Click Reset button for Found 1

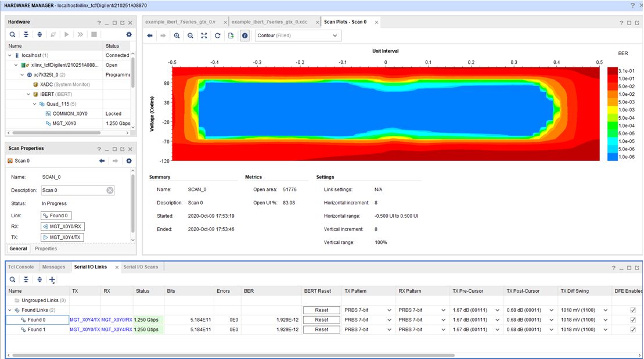(322, 329)
